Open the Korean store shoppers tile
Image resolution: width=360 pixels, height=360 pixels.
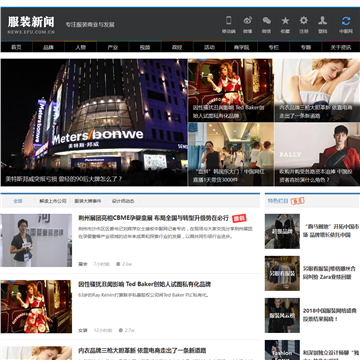(x=231, y=154)
